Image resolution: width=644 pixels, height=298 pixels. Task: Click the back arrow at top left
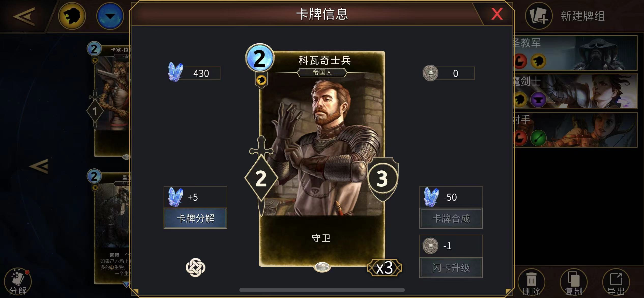tap(24, 16)
